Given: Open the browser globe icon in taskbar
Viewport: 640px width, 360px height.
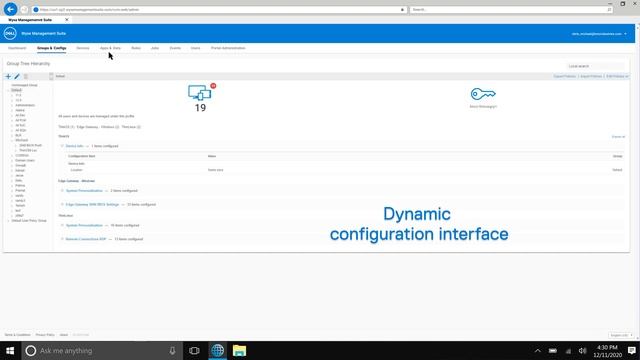Looking at the screenshot, I should point(217,351).
